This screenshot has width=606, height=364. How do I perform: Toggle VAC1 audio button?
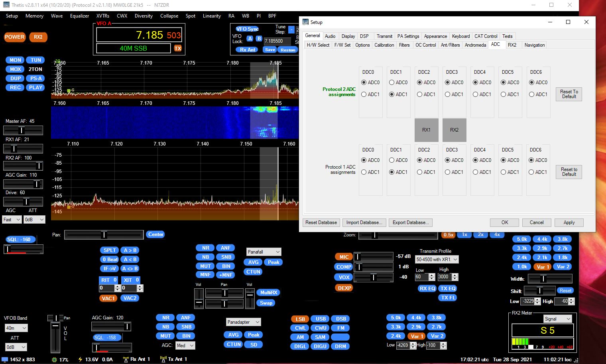[108, 298]
